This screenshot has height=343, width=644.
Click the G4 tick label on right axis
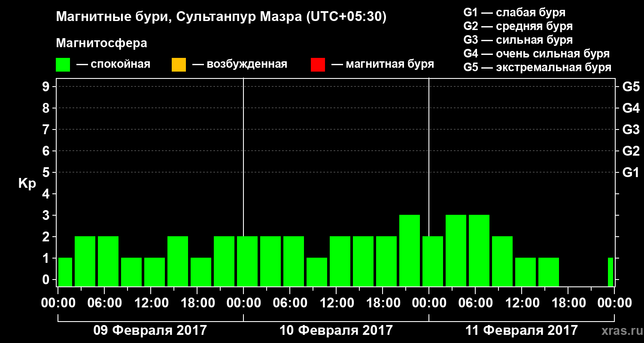click(x=631, y=108)
